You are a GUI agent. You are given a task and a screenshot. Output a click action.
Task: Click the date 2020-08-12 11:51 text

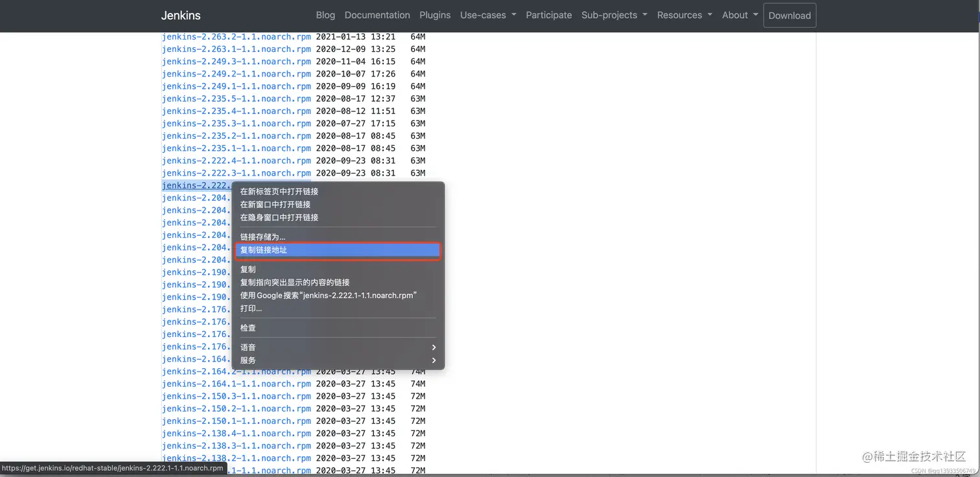(x=356, y=111)
